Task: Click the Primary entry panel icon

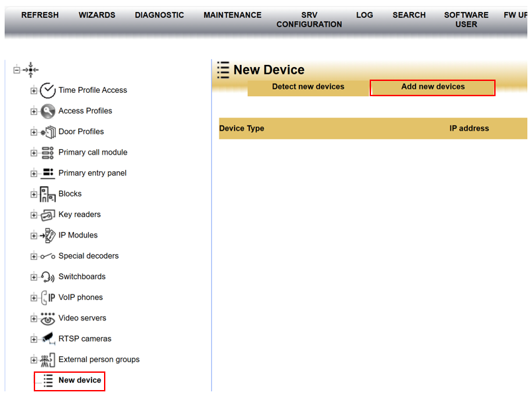Action: pos(48,173)
